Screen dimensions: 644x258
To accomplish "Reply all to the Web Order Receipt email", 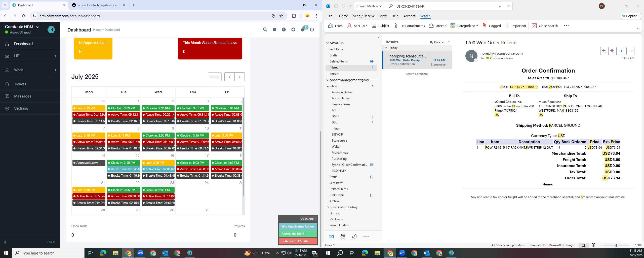I will pyautogui.click(x=612, y=51).
